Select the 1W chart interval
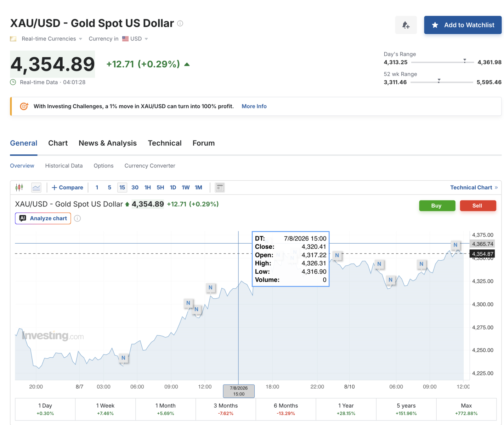 point(186,187)
